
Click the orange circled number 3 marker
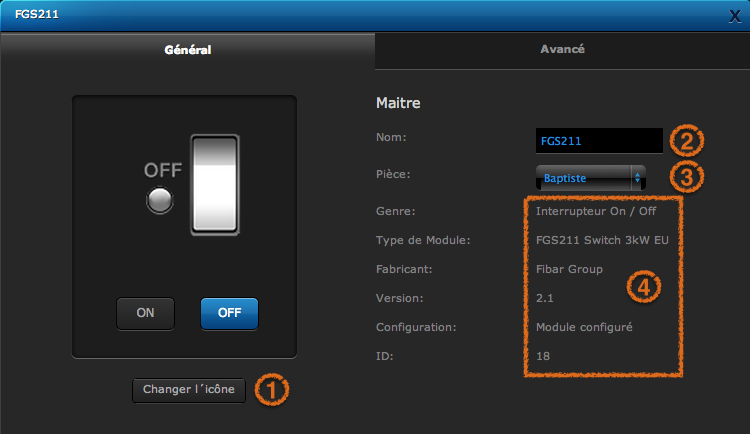(x=685, y=178)
